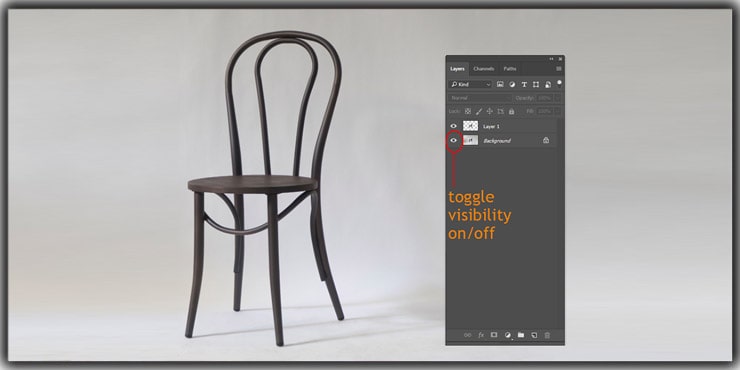Lock image pixels with brush icon
Screen dimensions: 740x370
click(x=479, y=111)
